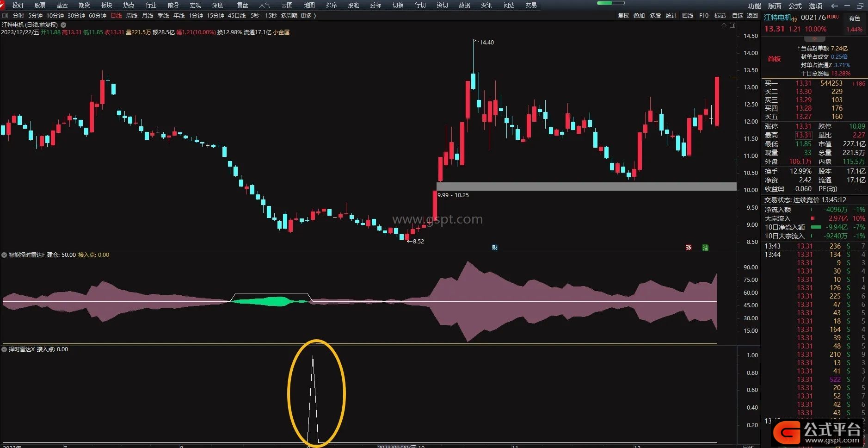Expand the 更多 period options
This screenshot has width=868, height=448.
point(308,16)
